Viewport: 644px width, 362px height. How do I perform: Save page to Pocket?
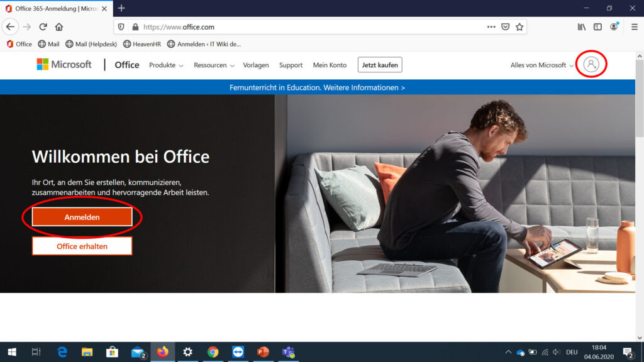(x=506, y=27)
